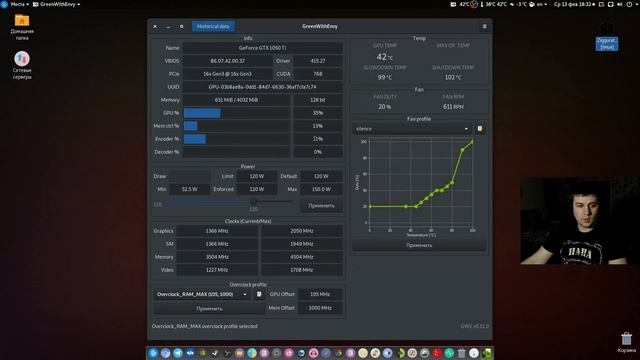Image resolution: width=640 pixels, height=360 pixels.
Task: Click the PCIe value 16x Gen3 @ 16x Gen3
Action: 227,74
